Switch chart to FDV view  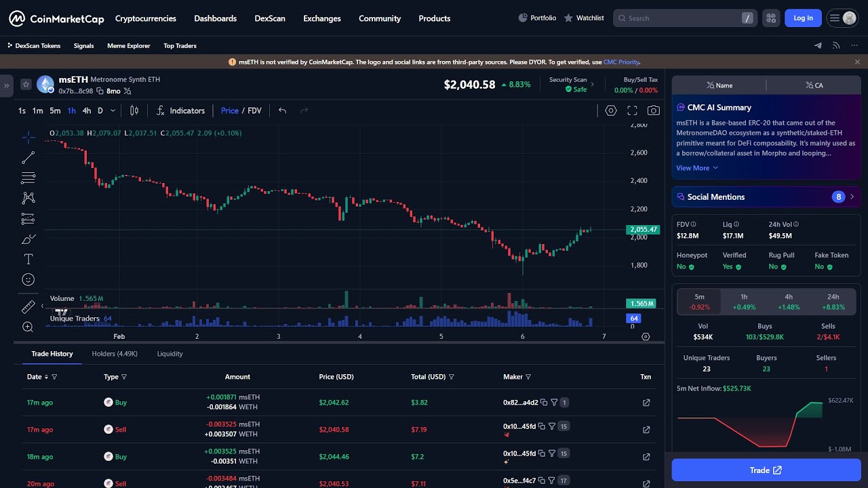click(254, 110)
